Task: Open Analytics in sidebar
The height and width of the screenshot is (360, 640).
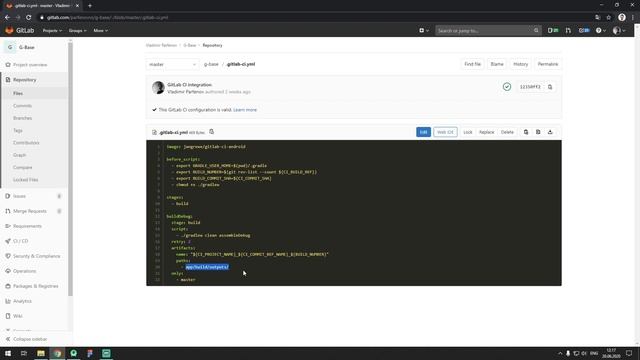Action: [22, 301]
